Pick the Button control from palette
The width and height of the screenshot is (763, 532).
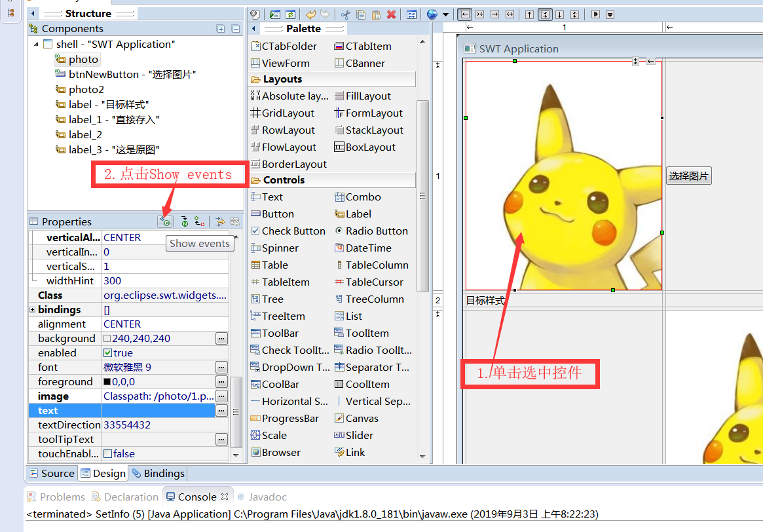coord(272,214)
